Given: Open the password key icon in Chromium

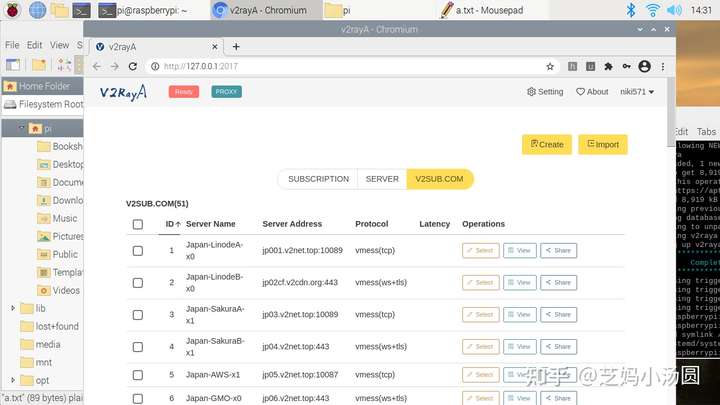Looking at the screenshot, I should (x=626, y=67).
